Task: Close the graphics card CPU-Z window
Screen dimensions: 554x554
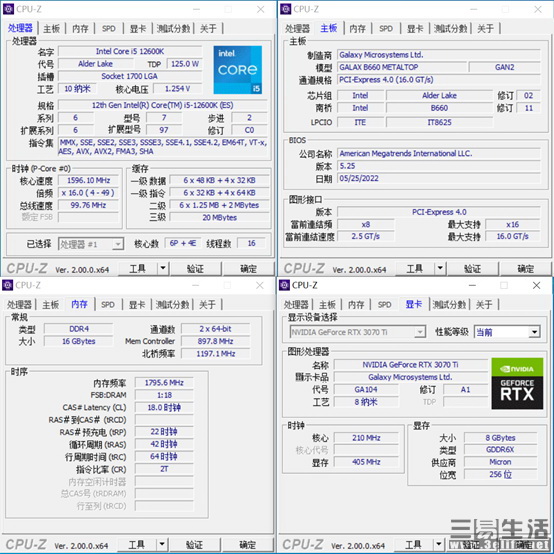Action: 536,285
